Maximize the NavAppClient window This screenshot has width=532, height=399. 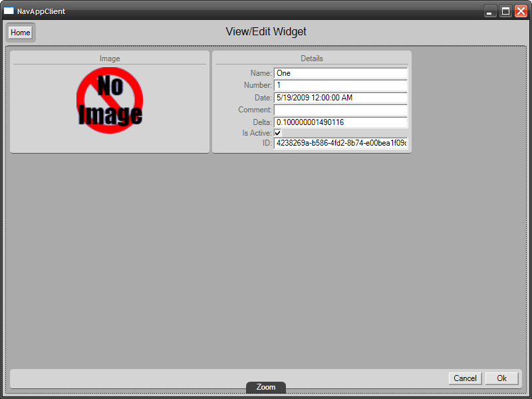505,11
